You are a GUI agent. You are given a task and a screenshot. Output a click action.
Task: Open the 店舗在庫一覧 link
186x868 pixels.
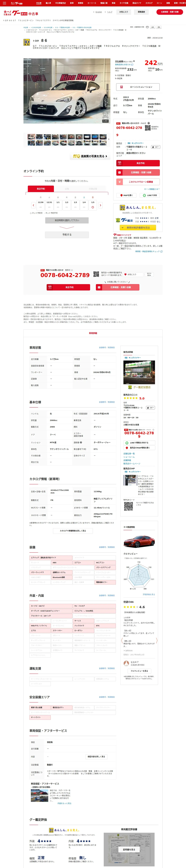click(x=129, y=454)
